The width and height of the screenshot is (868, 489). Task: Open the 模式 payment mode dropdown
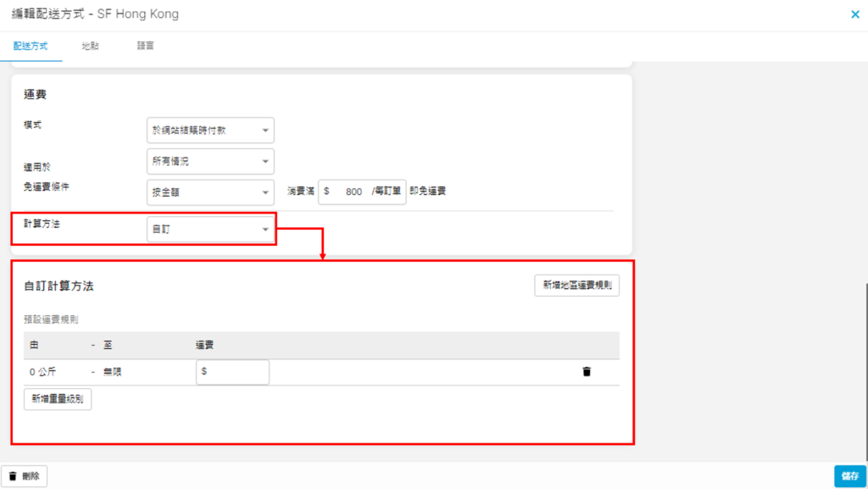210,131
